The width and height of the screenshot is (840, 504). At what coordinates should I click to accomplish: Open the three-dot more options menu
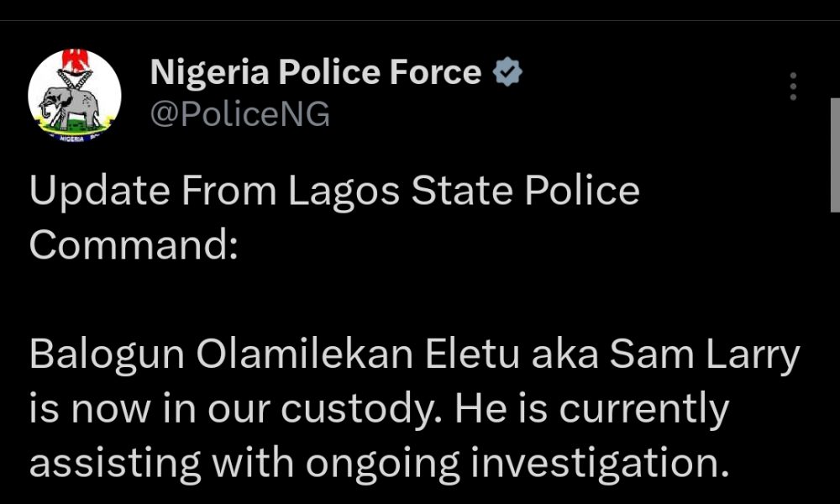pos(793,87)
